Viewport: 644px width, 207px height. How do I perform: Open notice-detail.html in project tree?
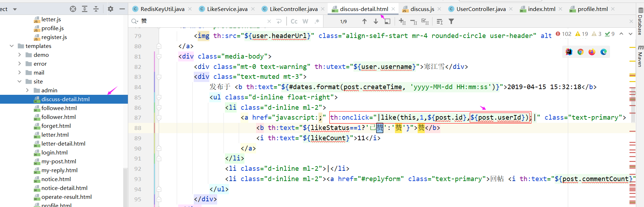click(x=64, y=188)
